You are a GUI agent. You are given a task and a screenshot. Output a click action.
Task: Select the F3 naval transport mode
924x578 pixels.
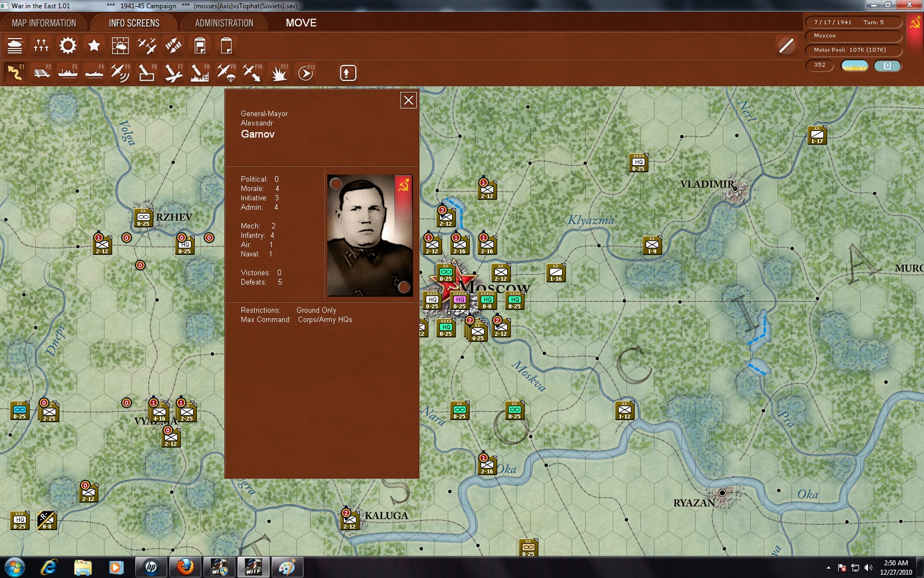pos(68,73)
